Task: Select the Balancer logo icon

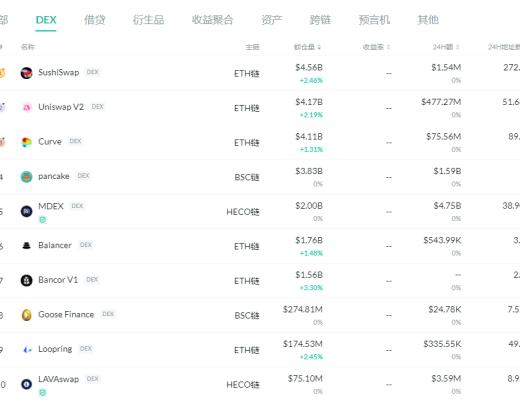Action: [x=26, y=246]
